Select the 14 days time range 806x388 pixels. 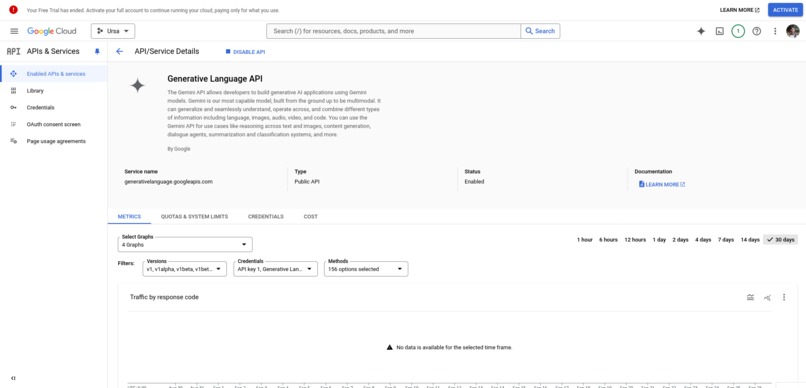pyautogui.click(x=750, y=239)
